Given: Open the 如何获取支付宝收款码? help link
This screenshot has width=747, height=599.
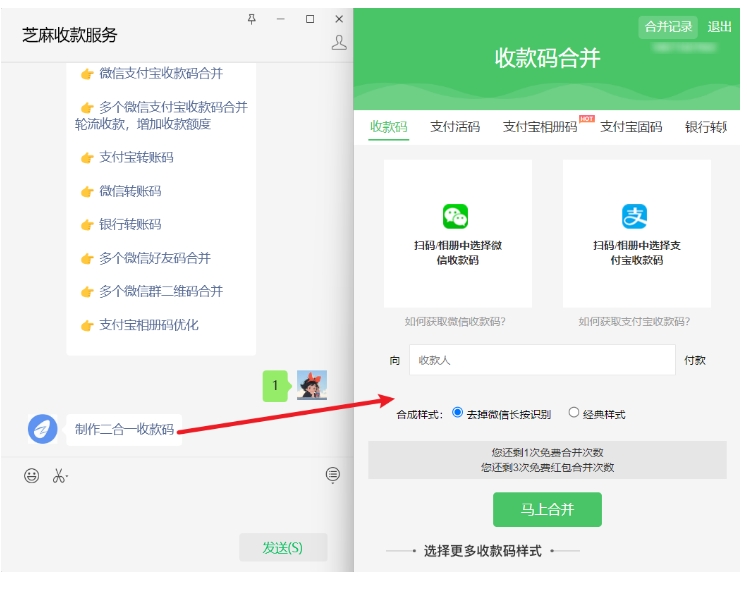Looking at the screenshot, I should [x=634, y=322].
